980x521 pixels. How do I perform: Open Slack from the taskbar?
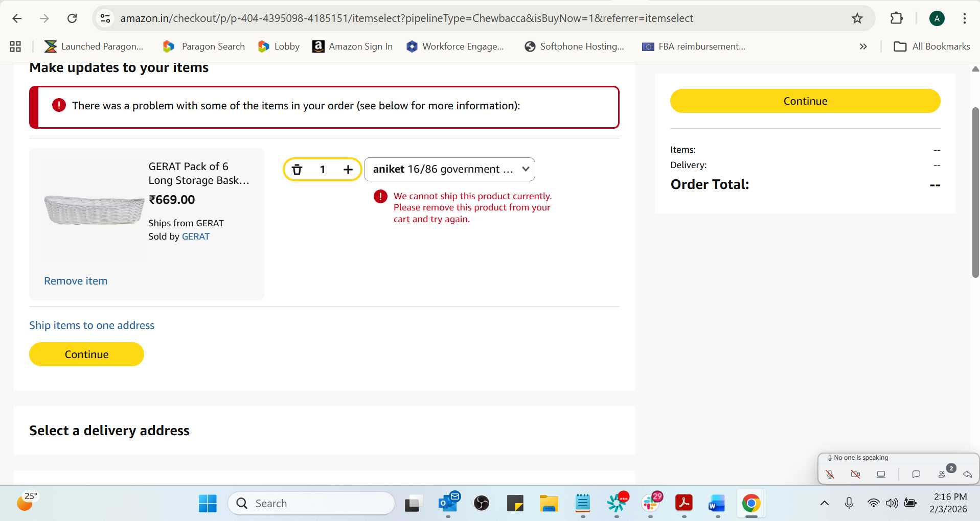(x=650, y=503)
